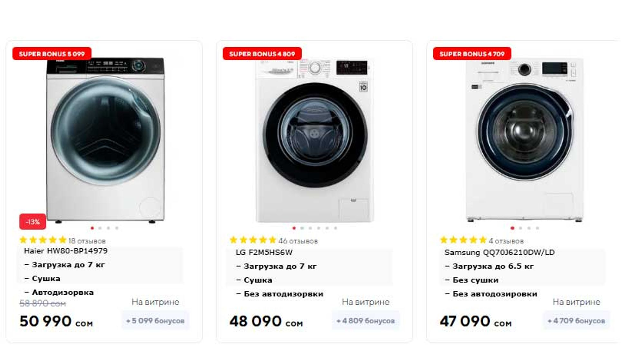Click the +4 709 бонусов button

pyautogui.click(x=576, y=321)
